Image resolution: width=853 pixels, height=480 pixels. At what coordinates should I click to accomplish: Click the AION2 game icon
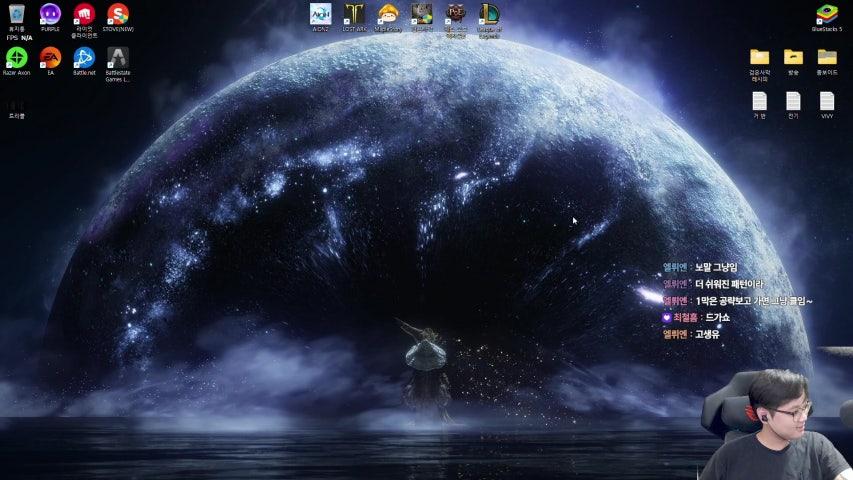click(320, 14)
